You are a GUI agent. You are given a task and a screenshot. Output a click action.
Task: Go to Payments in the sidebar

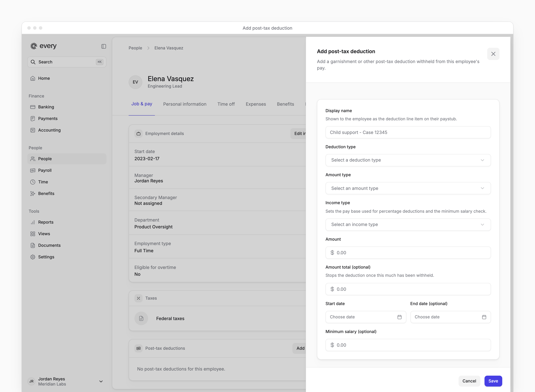point(67,118)
